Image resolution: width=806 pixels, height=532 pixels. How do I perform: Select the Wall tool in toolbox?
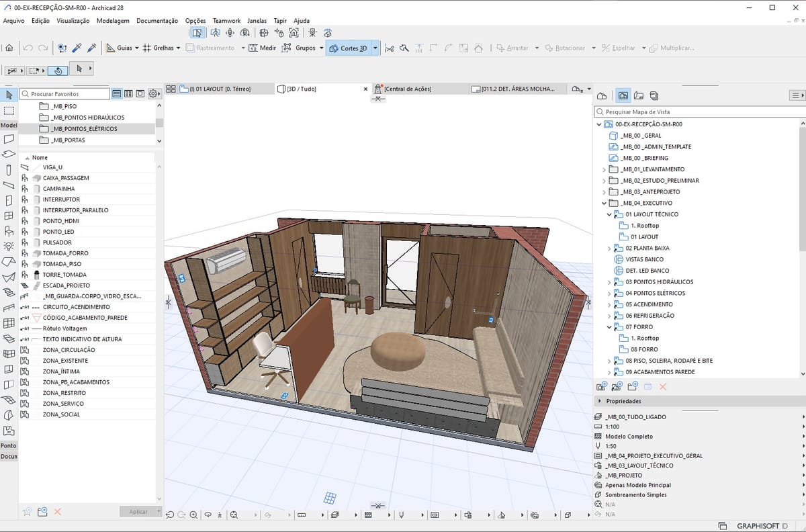pyautogui.click(x=9, y=139)
